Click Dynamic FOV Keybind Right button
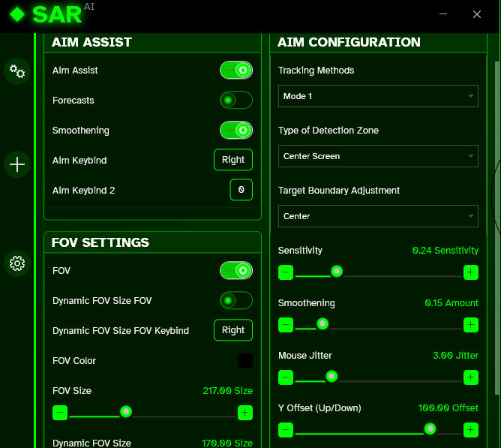501x448 pixels. [233, 330]
